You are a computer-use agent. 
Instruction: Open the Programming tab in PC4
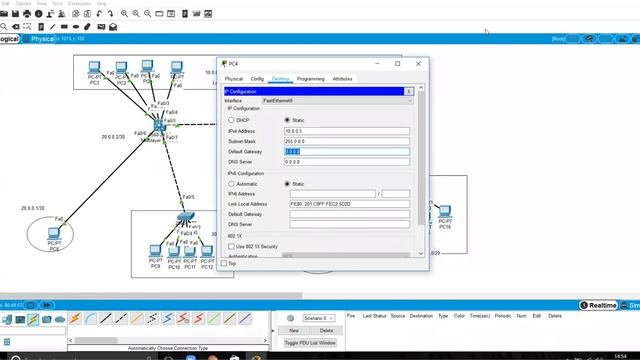(311, 79)
